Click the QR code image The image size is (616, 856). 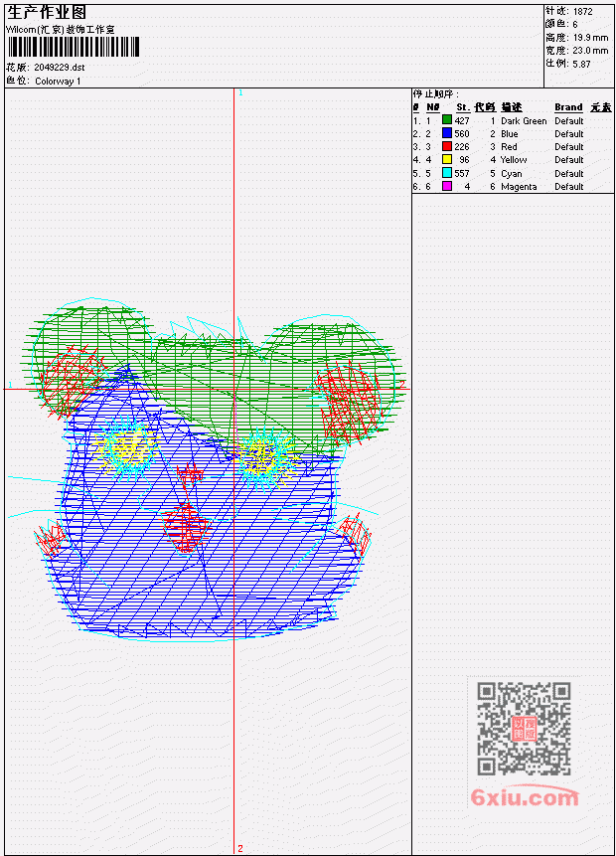[x=524, y=729]
